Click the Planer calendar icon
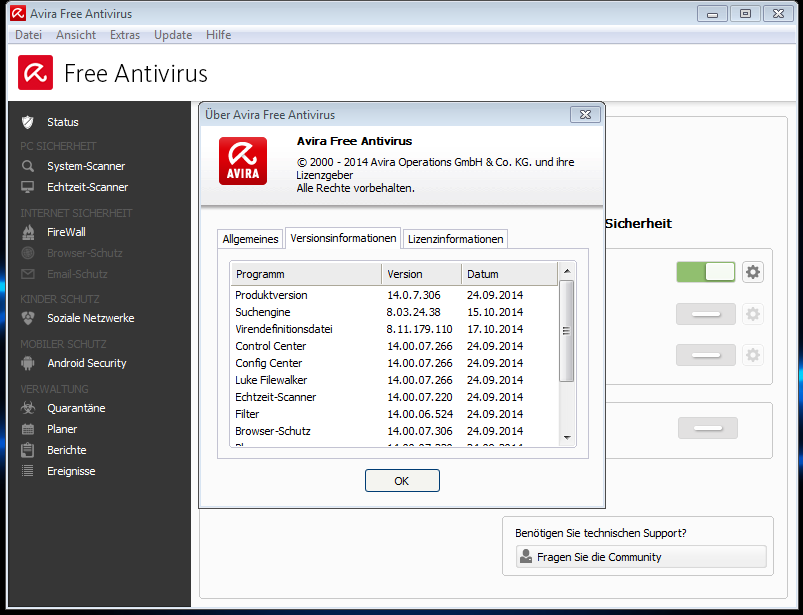803x615 pixels. click(x=28, y=429)
